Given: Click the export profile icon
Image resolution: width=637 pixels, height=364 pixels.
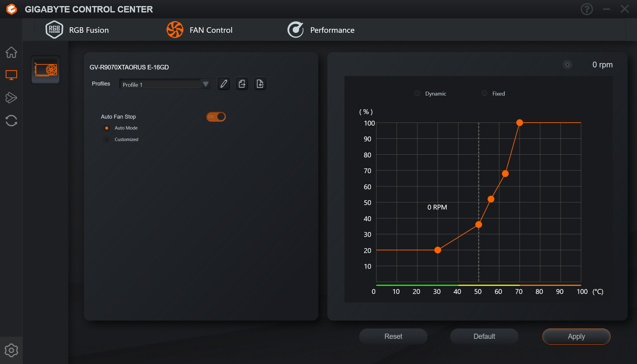Looking at the screenshot, I should pos(242,84).
